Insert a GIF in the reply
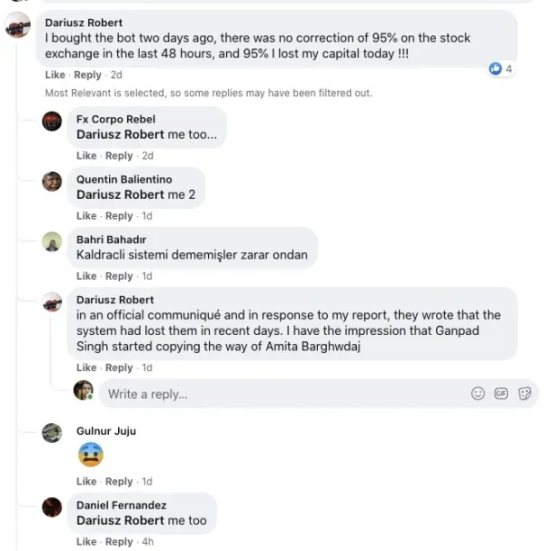This screenshot has width=545, height=551. pyautogui.click(x=501, y=393)
